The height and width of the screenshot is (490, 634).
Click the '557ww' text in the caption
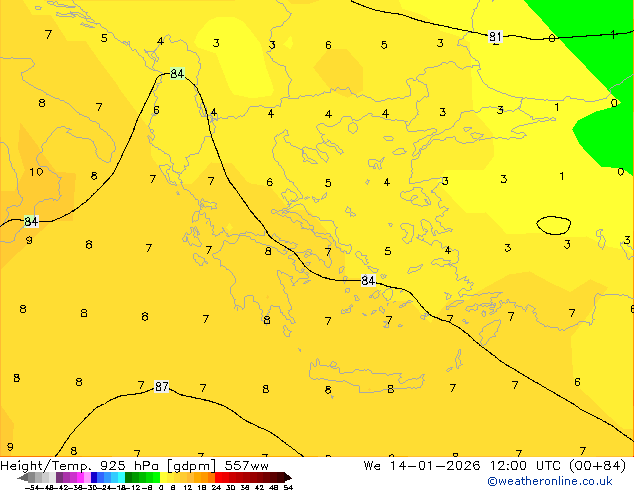246,466
